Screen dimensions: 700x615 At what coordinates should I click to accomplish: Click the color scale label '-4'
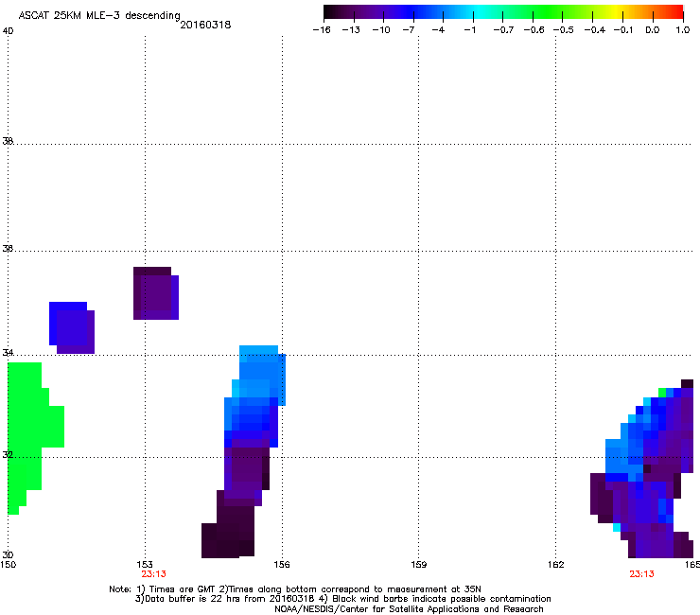(438, 30)
